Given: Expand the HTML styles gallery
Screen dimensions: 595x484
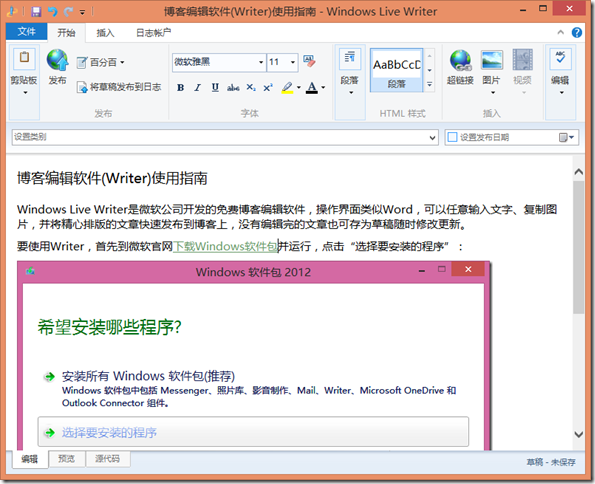Looking at the screenshot, I should (x=430, y=84).
